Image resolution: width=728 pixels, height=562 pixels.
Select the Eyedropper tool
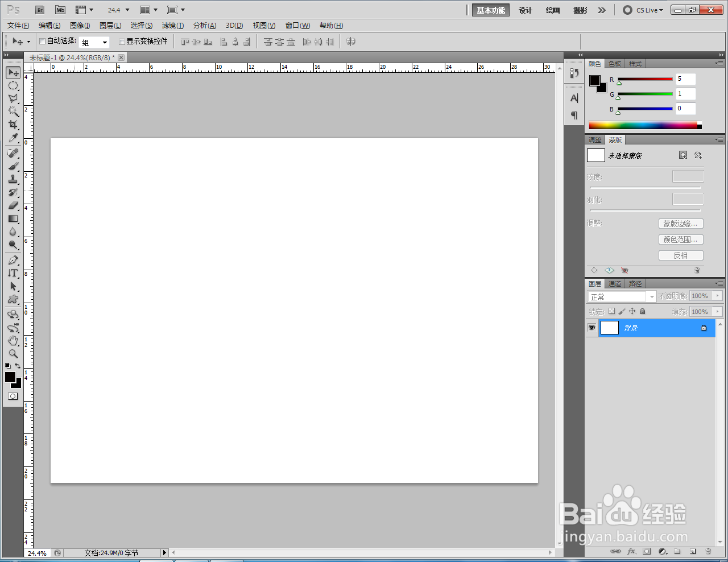pyautogui.click(x=13, y=138)
